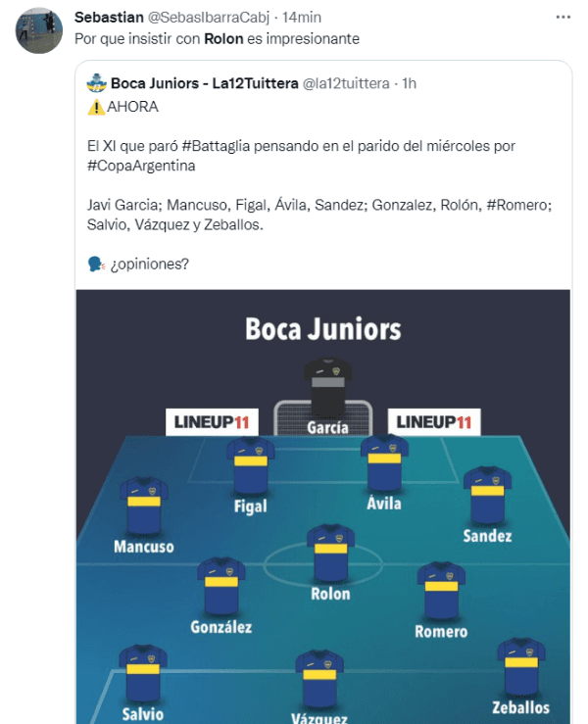Click the García goalkeeper black jersey
This screenshot has height=724, width=588.
(x=326, y=384)
